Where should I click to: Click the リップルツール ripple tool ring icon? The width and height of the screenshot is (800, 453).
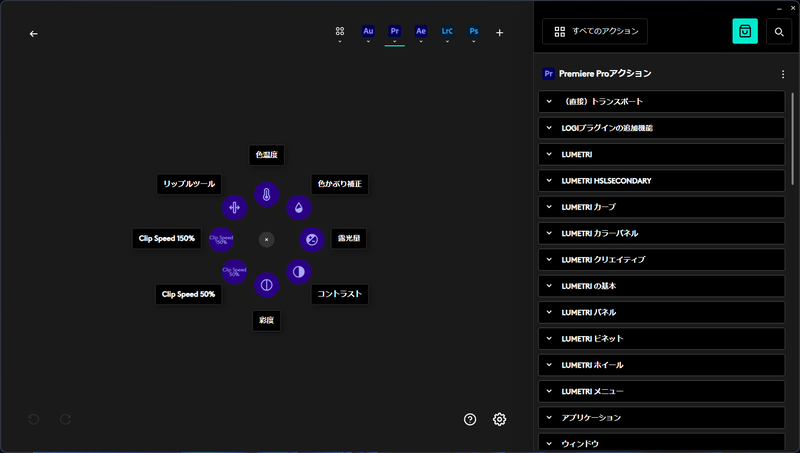(234, 208)
